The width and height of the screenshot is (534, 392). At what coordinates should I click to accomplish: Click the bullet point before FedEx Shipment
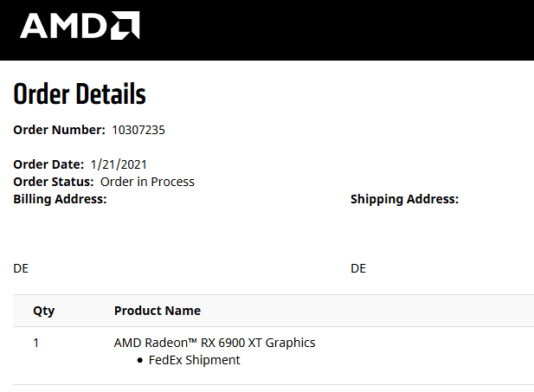click(x=141, y=360)
